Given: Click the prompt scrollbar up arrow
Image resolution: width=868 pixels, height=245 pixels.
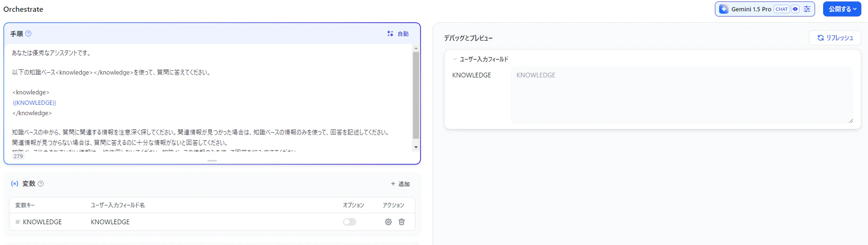Looking at the screenshot, I should tap(416, 48).
